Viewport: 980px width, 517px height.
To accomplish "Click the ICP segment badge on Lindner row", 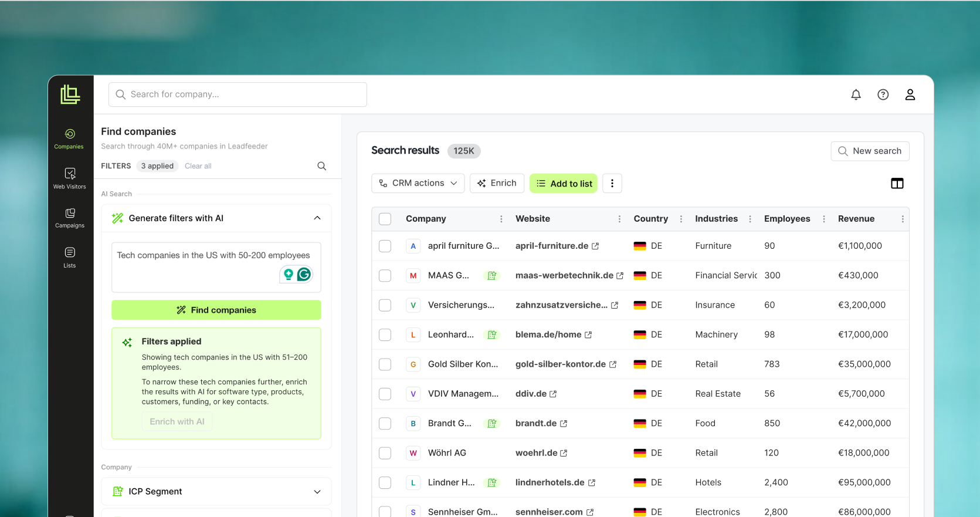I will tap(492, 482).
